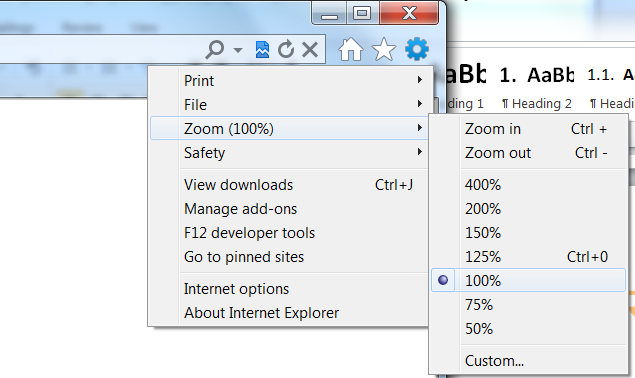Open About Internet Explorer

coord(289,312)
